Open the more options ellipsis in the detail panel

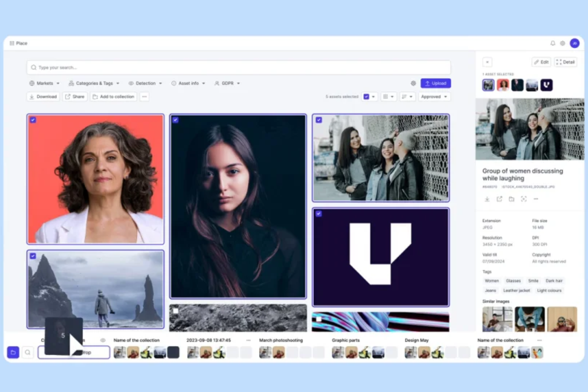pyautogui.click(x=536, y=199)
